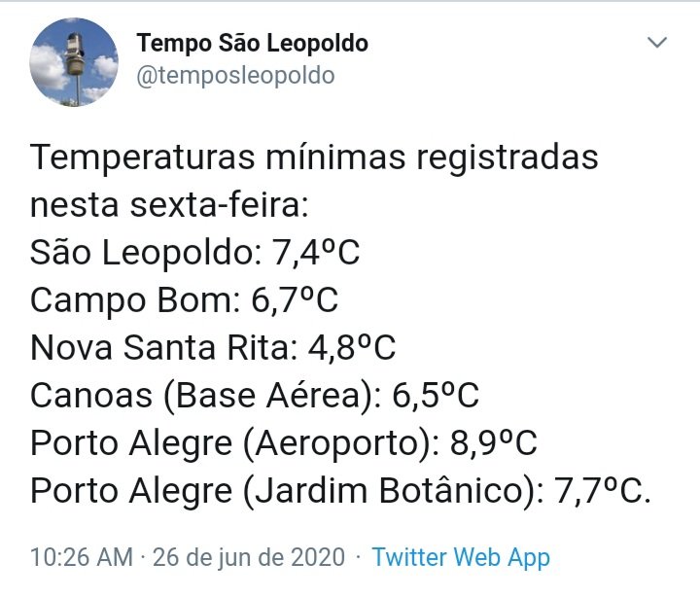The height and width of the screenshot is (597, 700).
Task: Click the Nova Santa Rita 4,8ºC line
Action: point(213,347)
